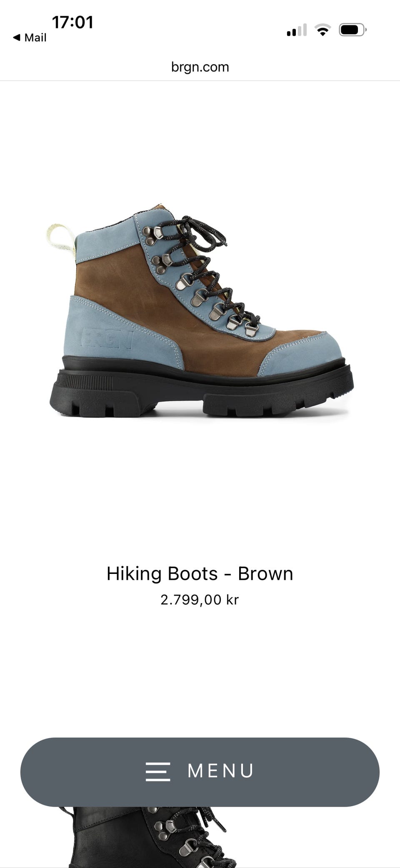The height and width of the screenshot is (868, 400).
Task: Open the MENU button
Action: coord(200,772)
